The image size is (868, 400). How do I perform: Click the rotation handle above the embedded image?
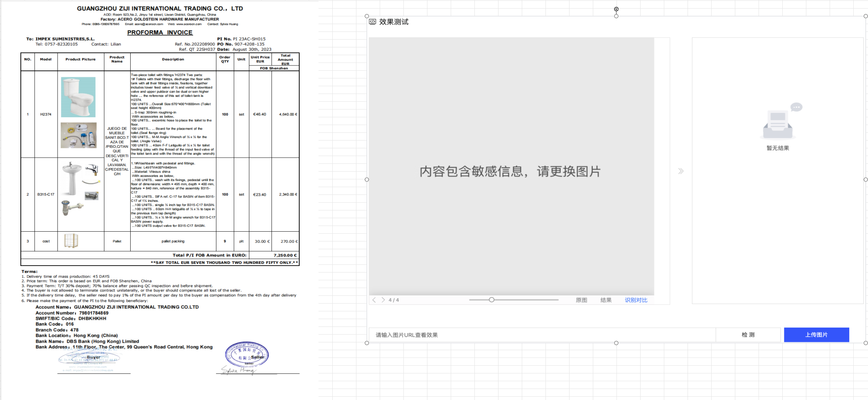616,9
